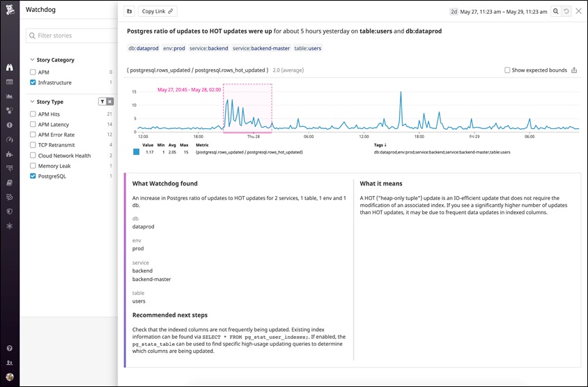Viewport: 588px width, 387px height.
Task: Click the Story Type filter funnel icon
Action: point(102,101)
